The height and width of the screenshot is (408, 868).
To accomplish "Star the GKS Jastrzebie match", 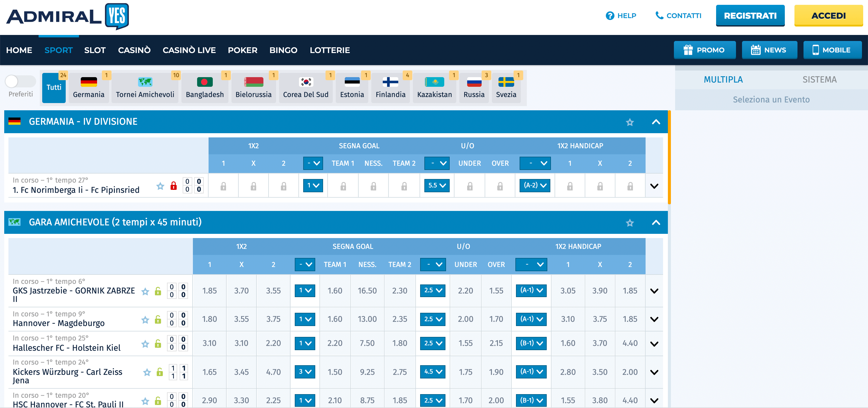I will coord(145,291).
